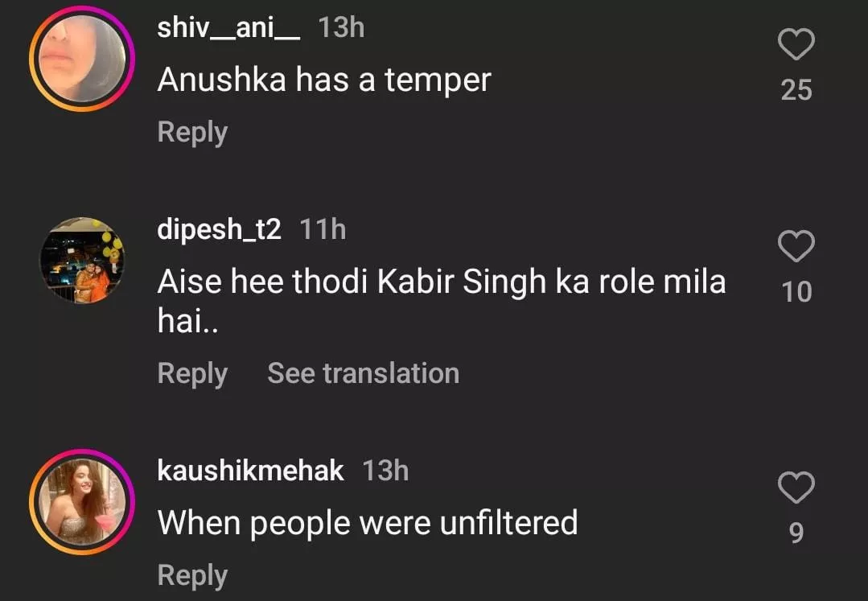Click the 11h timestamp on dipesh_t2's comment
The height and width of the screenshot is (601, 868).
323,230
